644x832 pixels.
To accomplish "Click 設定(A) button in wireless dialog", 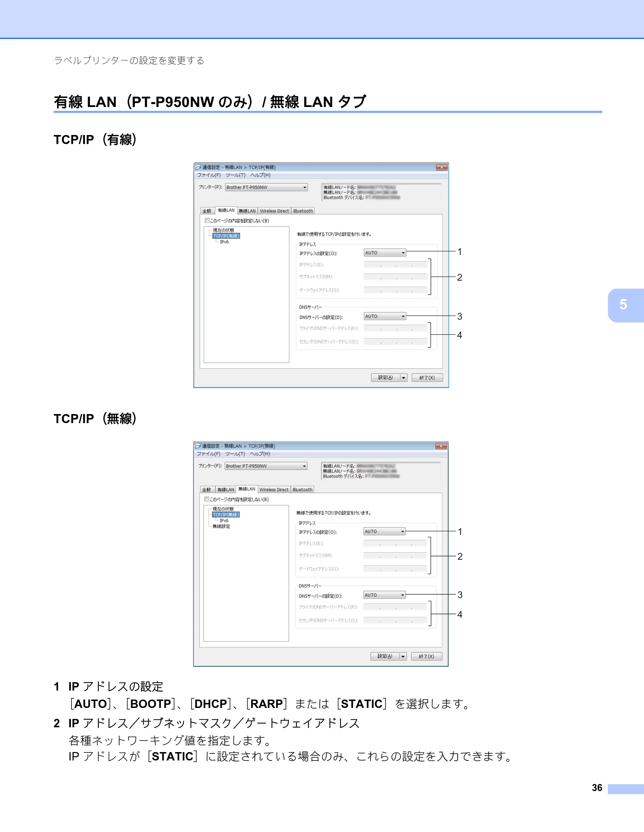I will [385, 657].
